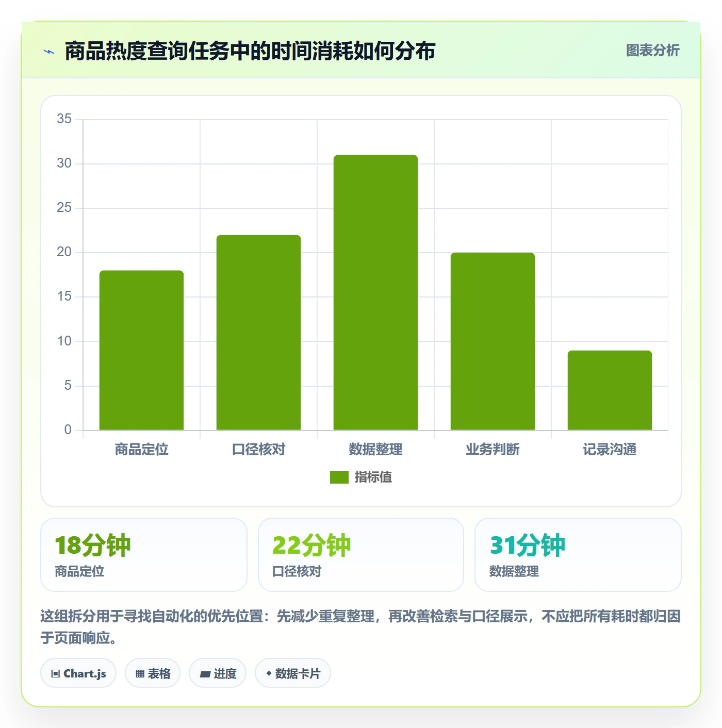The height and width of the screenshot is (728, 722).
Task: Click the 商品定位 x-axis label
Action: [141, 450]
